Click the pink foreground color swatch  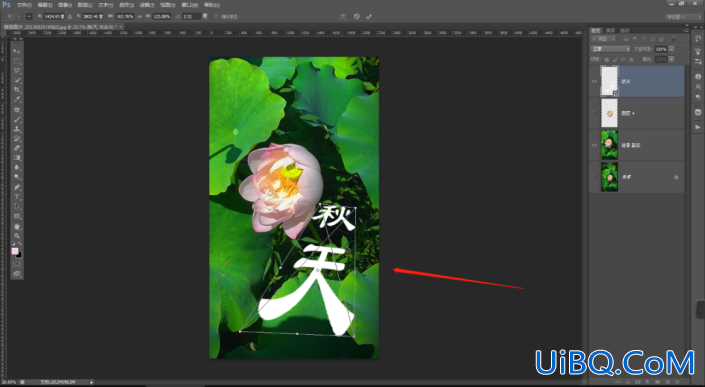[x=15, y=251]
